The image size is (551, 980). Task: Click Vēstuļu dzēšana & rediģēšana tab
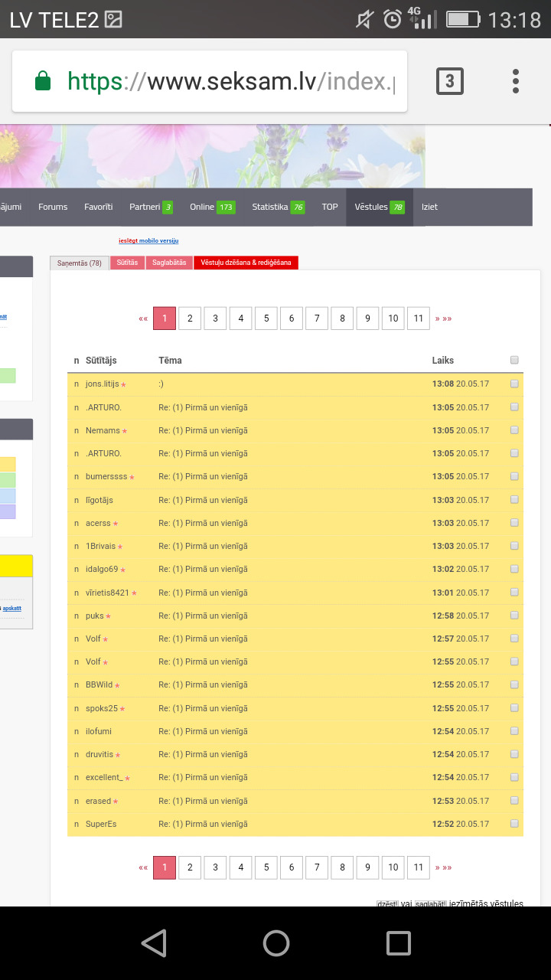(x=246, y=263)
